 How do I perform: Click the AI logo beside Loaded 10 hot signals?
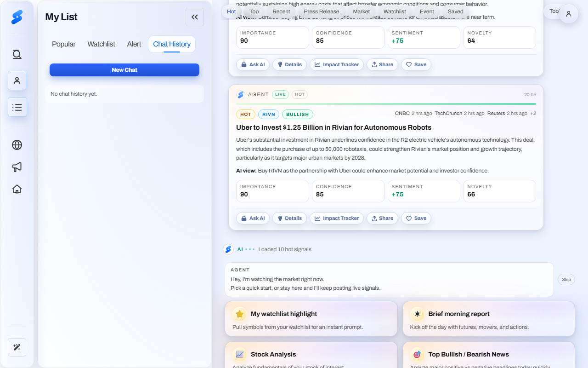[228, 249]
